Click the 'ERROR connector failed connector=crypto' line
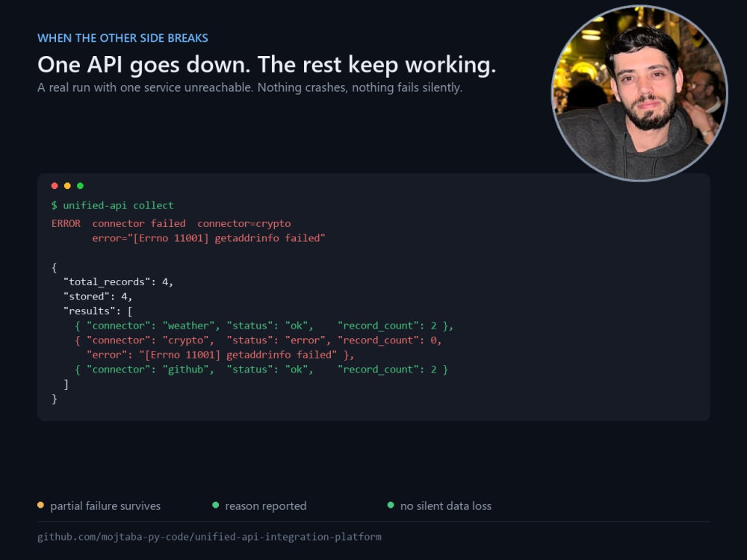Viewport: 747px width, 560px height. click(171, 223)
